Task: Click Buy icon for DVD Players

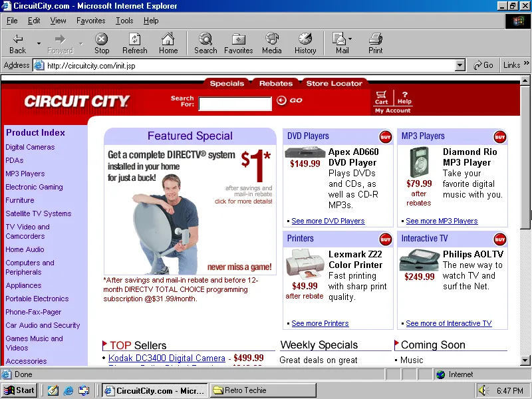Action: coord(385,137)
